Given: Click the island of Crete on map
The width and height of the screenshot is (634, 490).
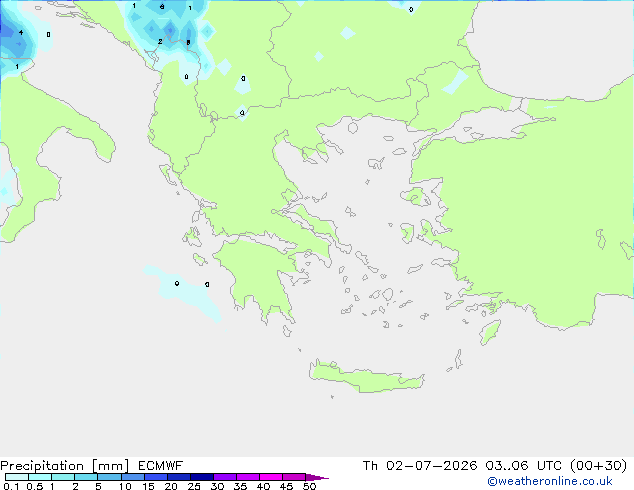Looking at the screenshot, I should (x=366, y=377).
